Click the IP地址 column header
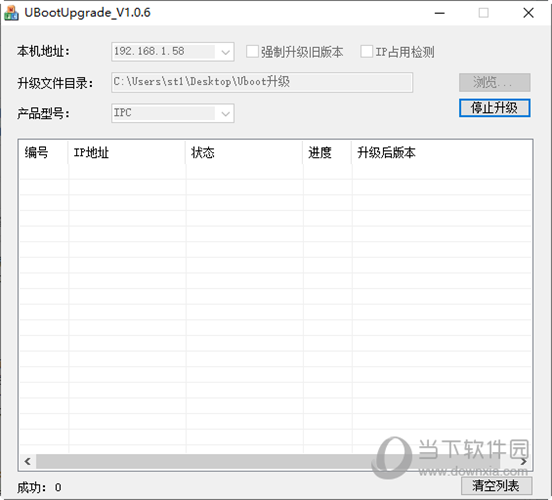This screenshot has width=552, height=500. pyautogui.click(x=126, y=153)
